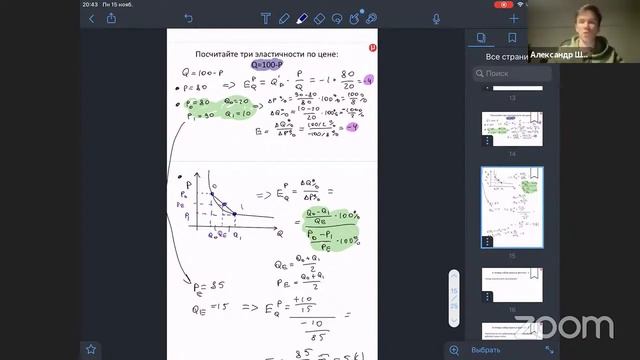Go to previous page with up chevron
640x360 pixels.
point(454,276)
